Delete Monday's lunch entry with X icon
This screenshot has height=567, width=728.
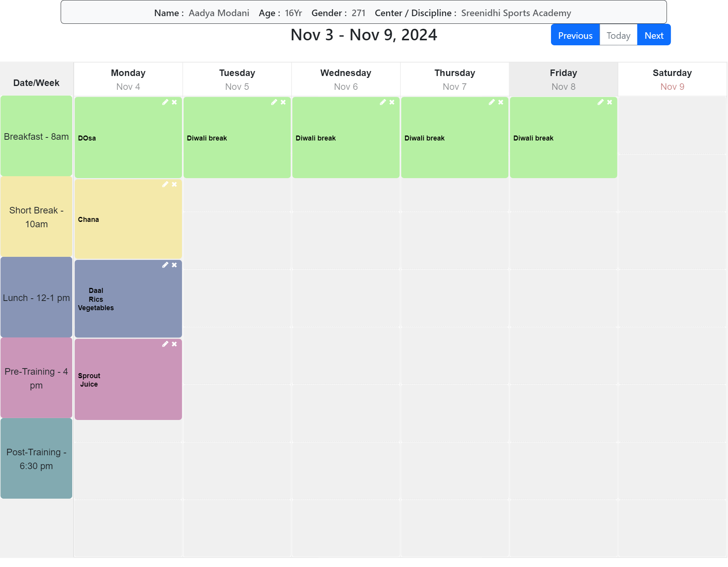[174, 265]
